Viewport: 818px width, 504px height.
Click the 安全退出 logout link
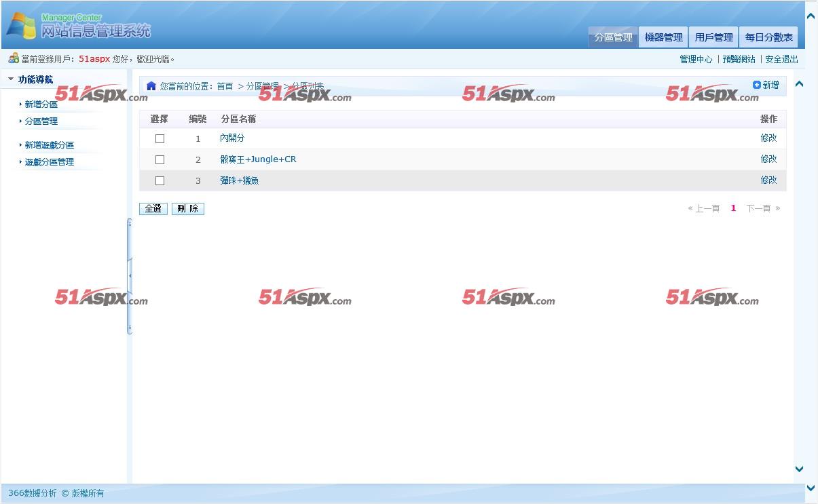pos(781,59)
